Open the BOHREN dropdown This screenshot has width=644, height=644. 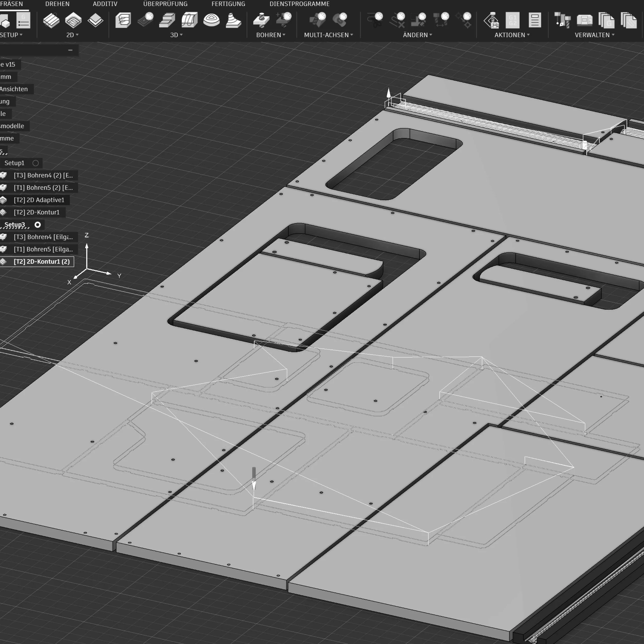pos(271,35)
